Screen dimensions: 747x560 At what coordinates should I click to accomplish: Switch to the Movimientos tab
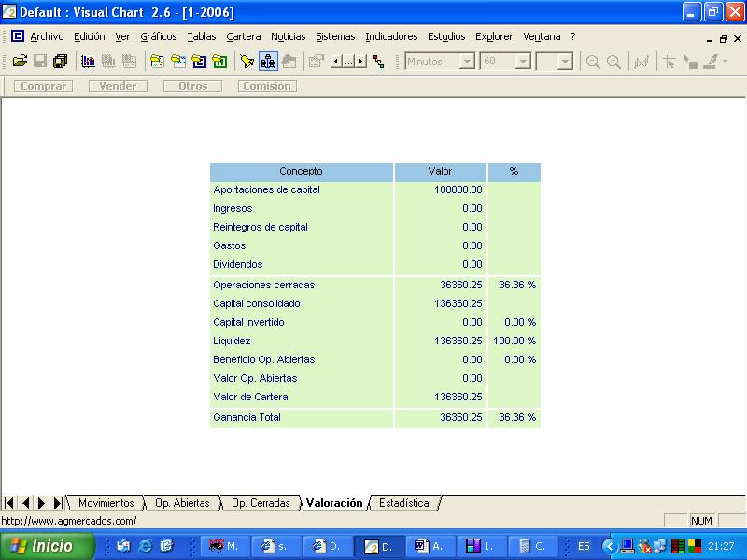point(106,503)
